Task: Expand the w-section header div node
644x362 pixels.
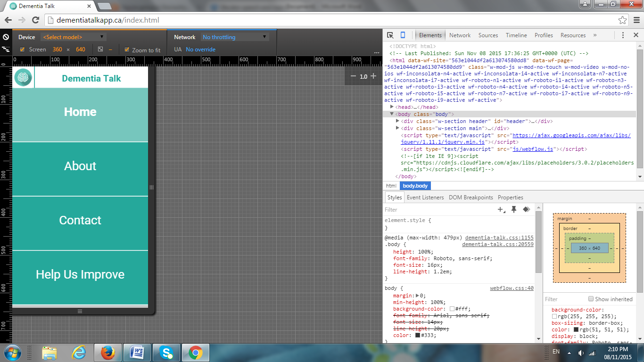Action: [x=397, y=121]
